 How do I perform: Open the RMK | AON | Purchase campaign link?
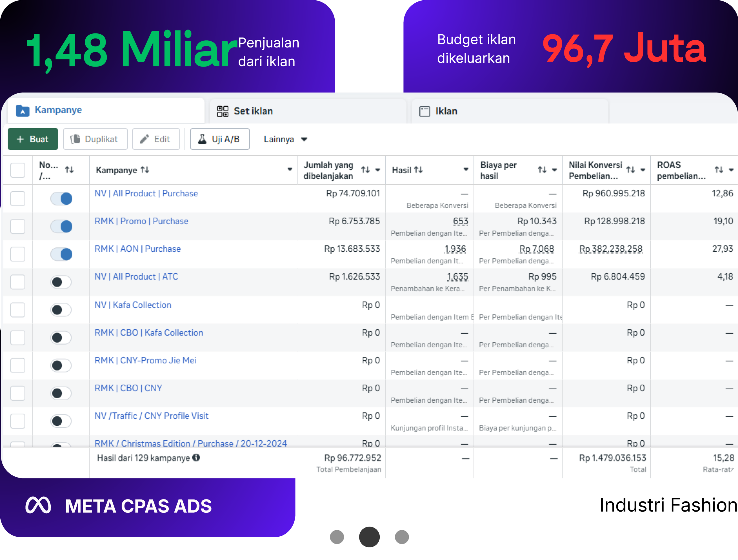tap(138, 249)
